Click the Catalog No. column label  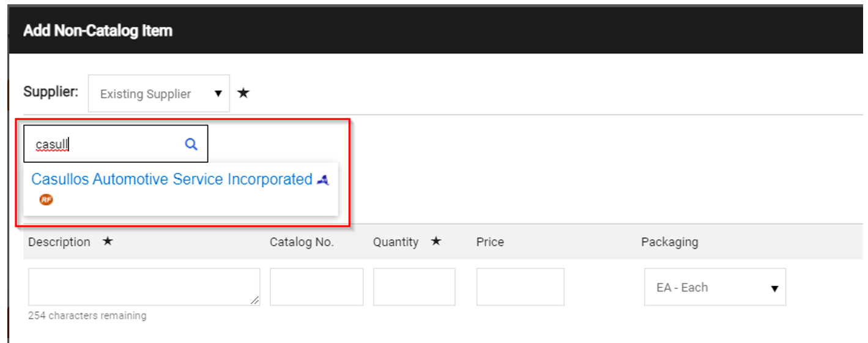[x=302, y=242]
